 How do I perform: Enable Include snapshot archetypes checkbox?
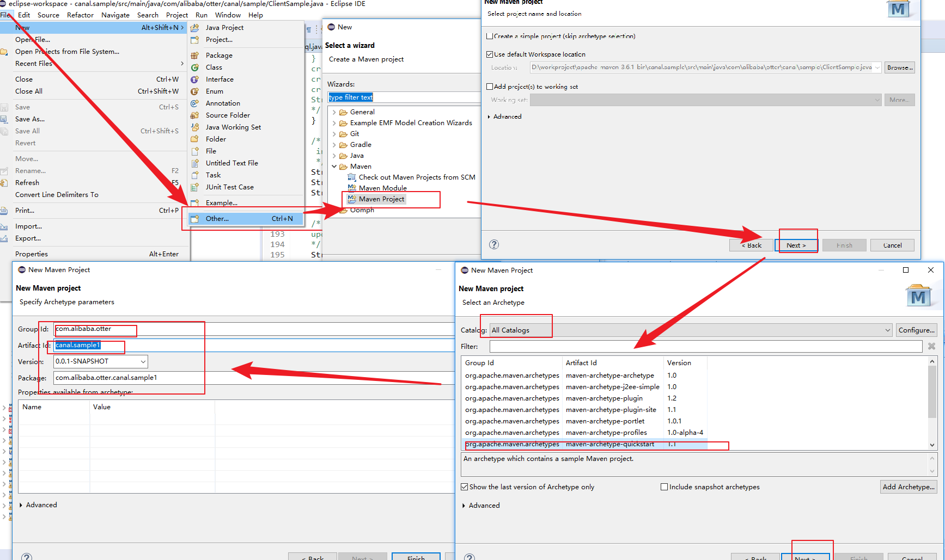[664, 487]
